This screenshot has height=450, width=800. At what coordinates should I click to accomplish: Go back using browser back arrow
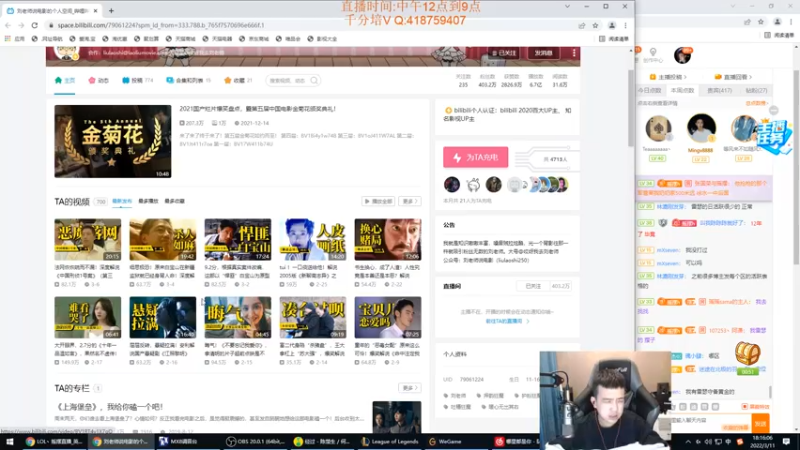pos(8,25)
